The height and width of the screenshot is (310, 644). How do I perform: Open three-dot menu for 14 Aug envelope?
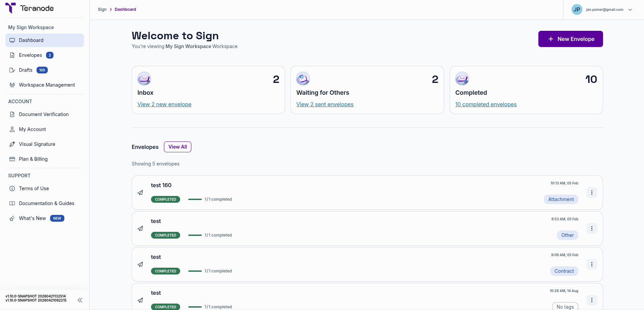[x=592, y=300]
